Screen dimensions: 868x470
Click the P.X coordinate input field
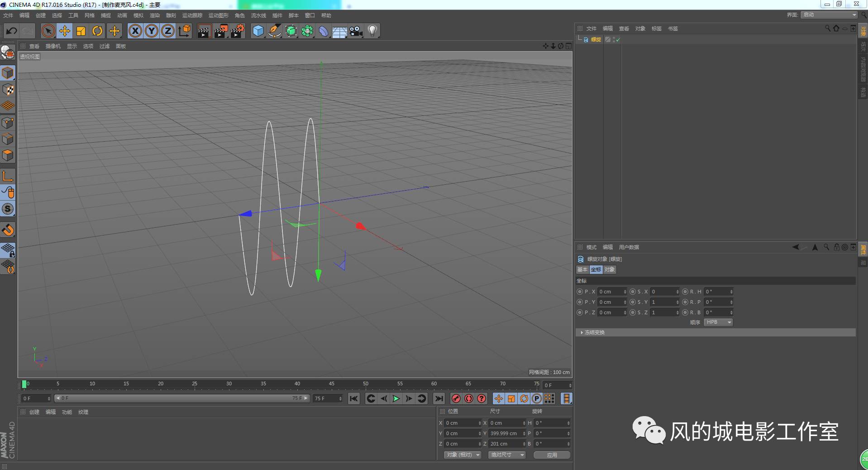click(x=612, y=292)
